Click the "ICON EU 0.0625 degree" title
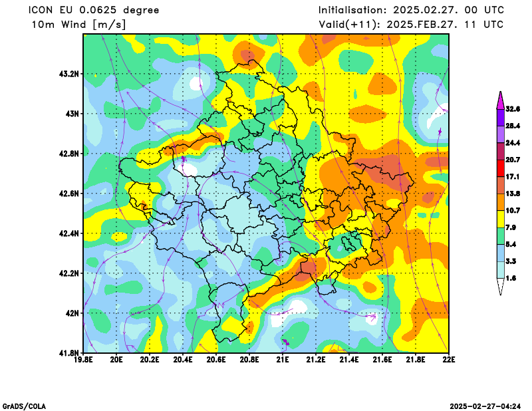The width and height of the screenshot is (532, 411). pyautogui.click(x=94, y=10)
